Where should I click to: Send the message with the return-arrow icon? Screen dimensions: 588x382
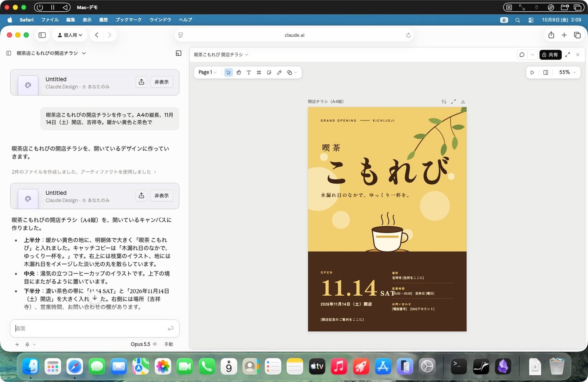pyautogui.click(x=171, y=328)
